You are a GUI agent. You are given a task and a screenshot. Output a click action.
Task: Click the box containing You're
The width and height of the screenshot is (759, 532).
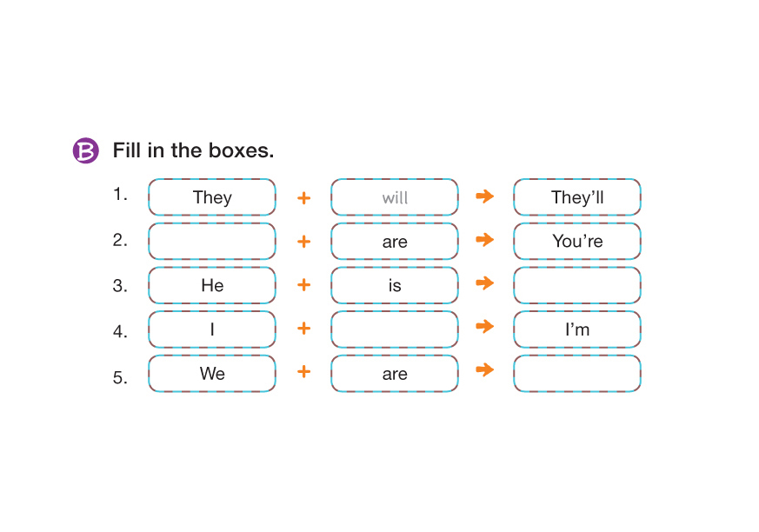tap(577, 241)
